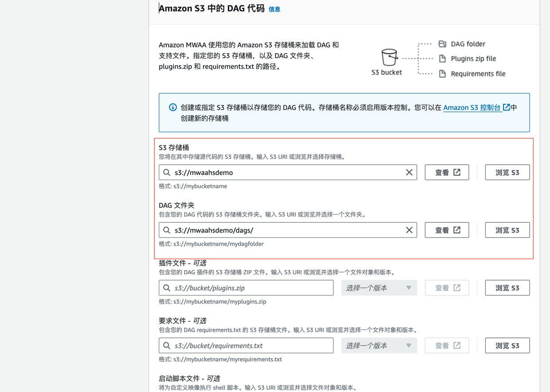Click the search icon in the 要求文件 field
The image size is (550, 392).
click(166, 345)
